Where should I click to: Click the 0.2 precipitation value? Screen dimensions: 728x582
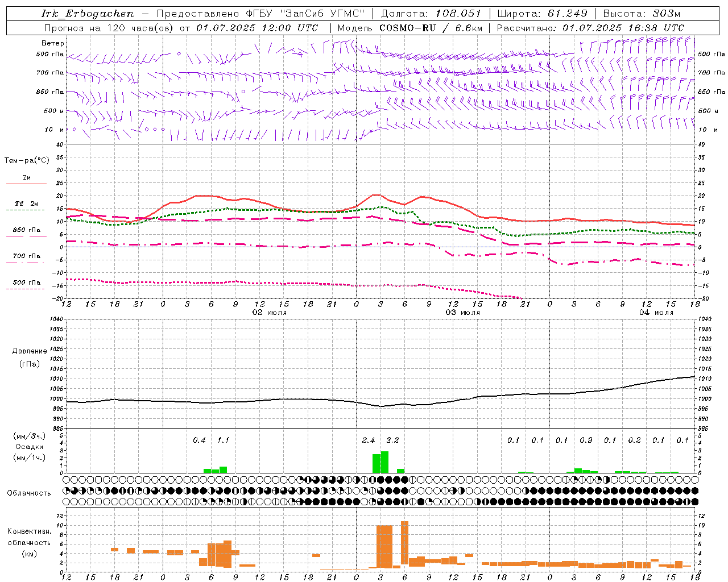pyautogui.click(x=634, y=440)
